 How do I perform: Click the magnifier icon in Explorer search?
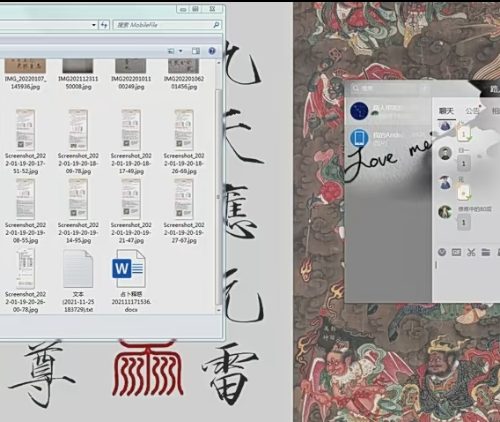[x=216, y=25]
